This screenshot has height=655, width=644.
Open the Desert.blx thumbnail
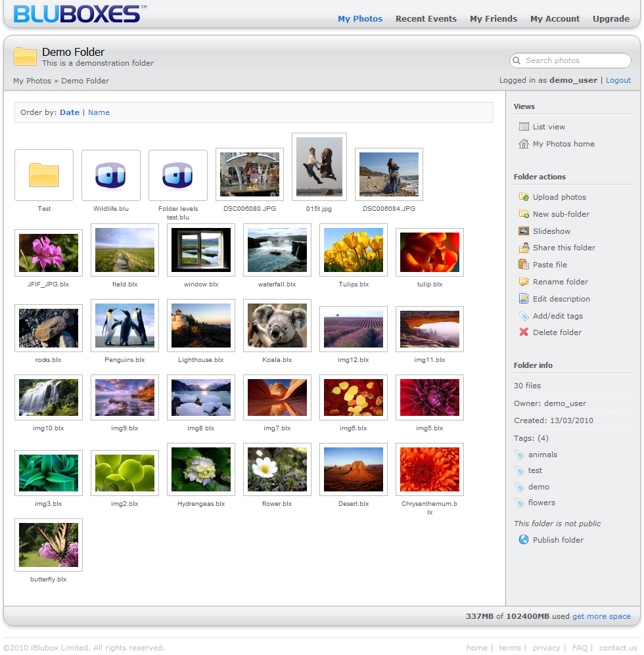354,469
